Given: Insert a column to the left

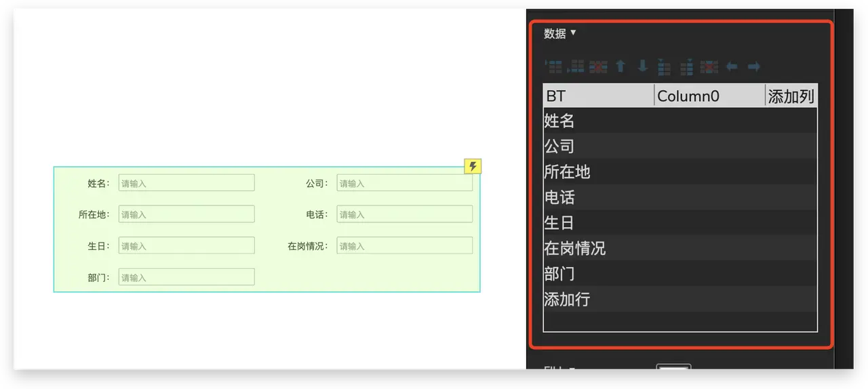Looking at the screenshot, I should pyautogui.click(x=665, y=66).
